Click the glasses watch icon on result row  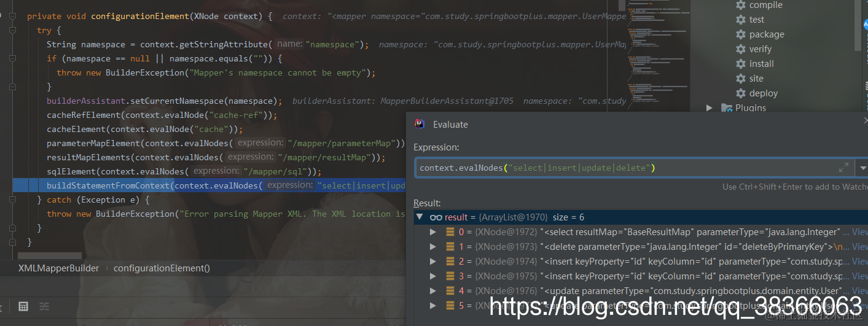[436, 217]
